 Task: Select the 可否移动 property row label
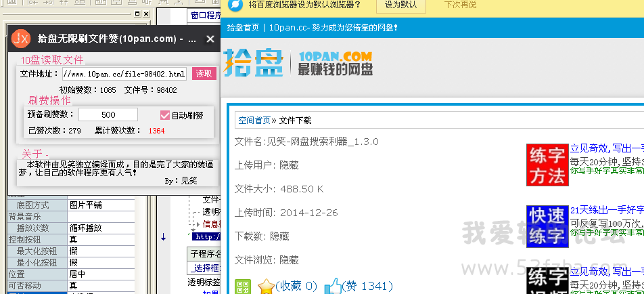click(37, 285)
